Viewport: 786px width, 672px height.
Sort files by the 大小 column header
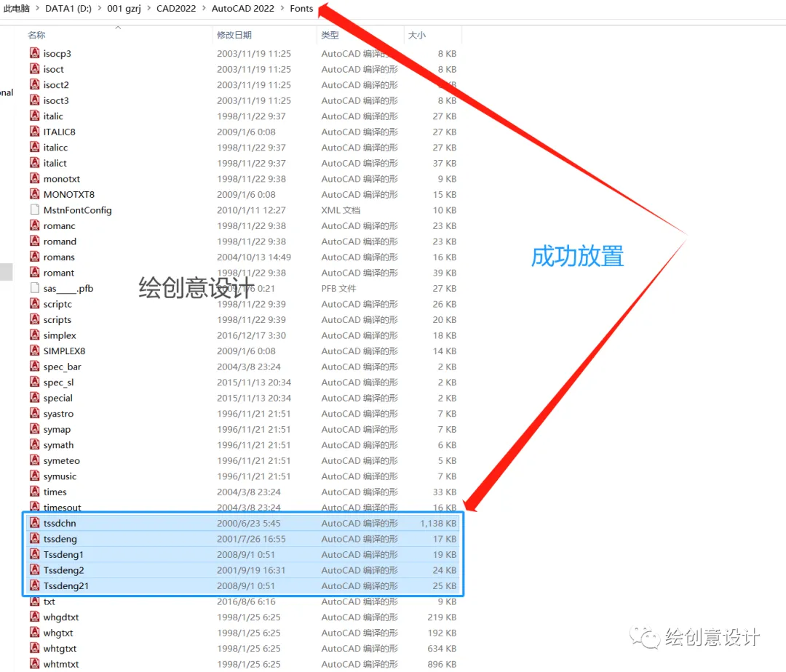(417, 35)
